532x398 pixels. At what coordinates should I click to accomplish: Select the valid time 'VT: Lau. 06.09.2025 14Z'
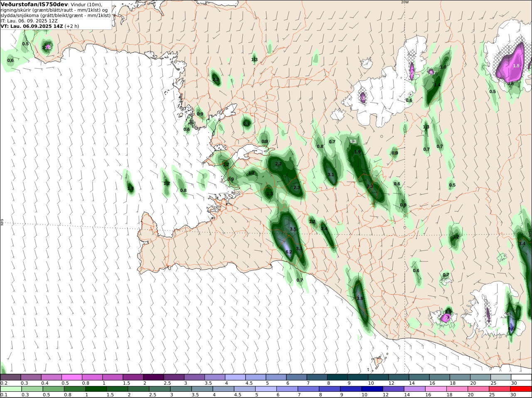pos(32,26)
